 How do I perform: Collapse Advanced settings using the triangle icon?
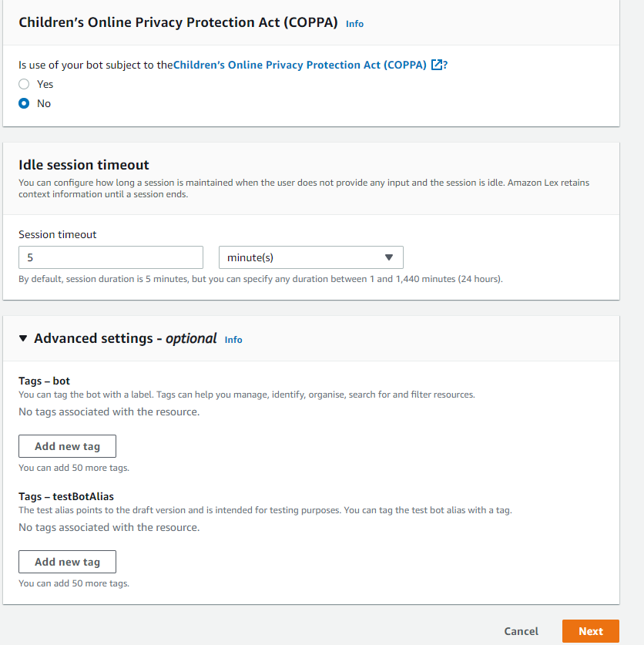(x=24, y=338)
